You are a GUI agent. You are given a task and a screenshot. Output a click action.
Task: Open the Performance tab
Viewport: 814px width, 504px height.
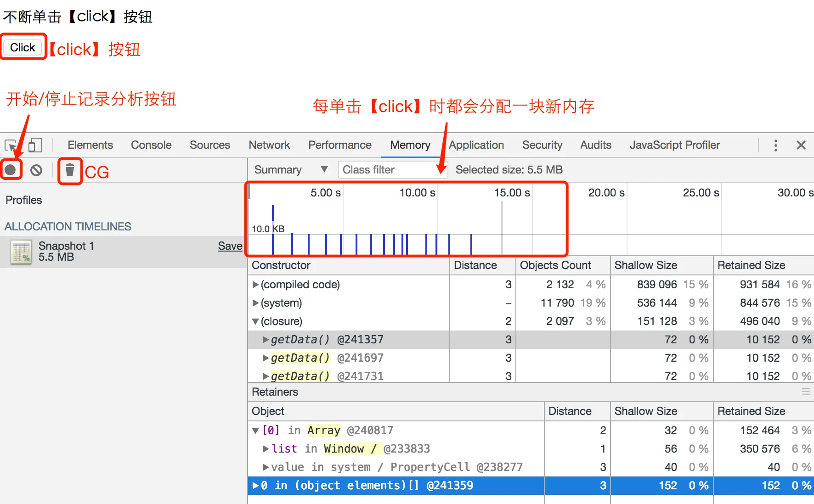click(340, 145)
